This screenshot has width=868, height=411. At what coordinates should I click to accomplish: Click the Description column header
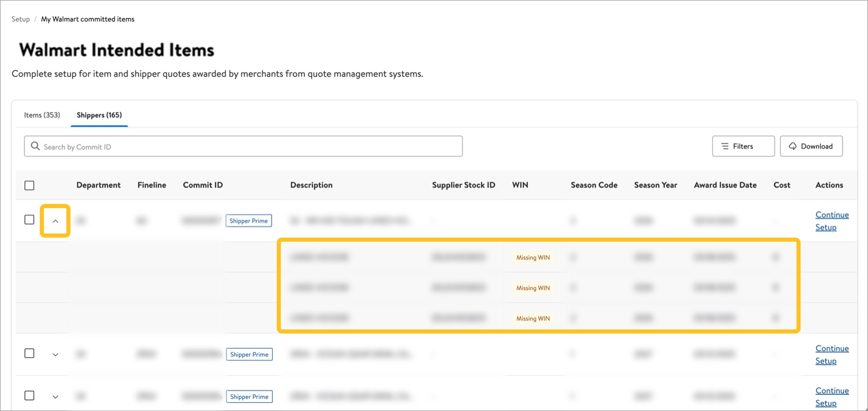point(311,185)
